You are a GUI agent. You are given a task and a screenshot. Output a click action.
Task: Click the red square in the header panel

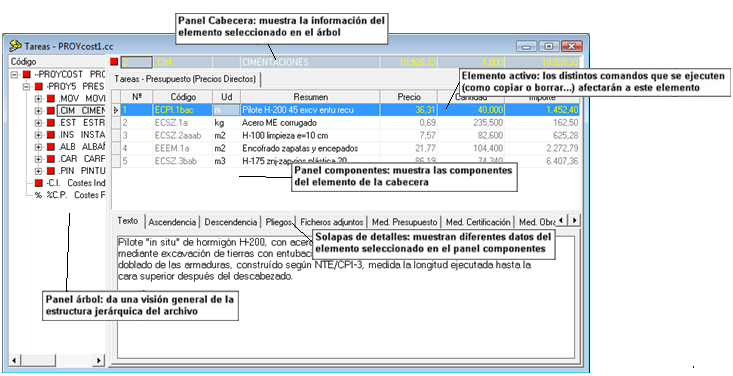coord(114,62)
